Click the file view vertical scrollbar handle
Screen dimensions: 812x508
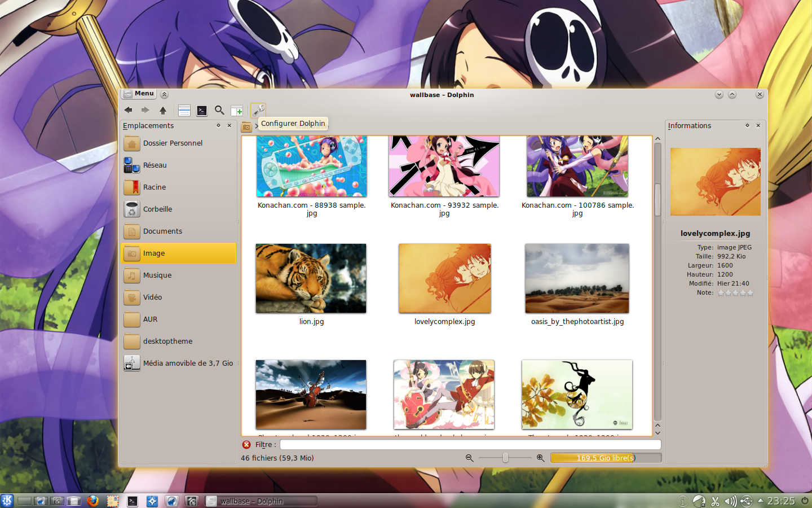[x=657, y=199]
